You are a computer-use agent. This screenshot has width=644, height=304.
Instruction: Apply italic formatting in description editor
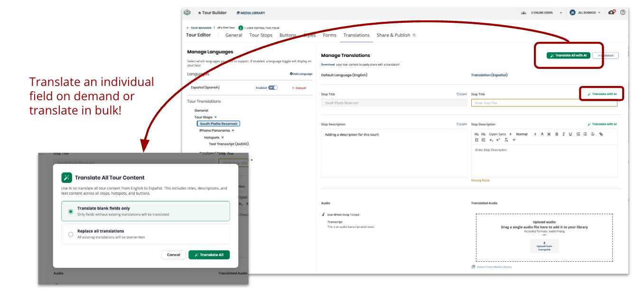(563, 134)
